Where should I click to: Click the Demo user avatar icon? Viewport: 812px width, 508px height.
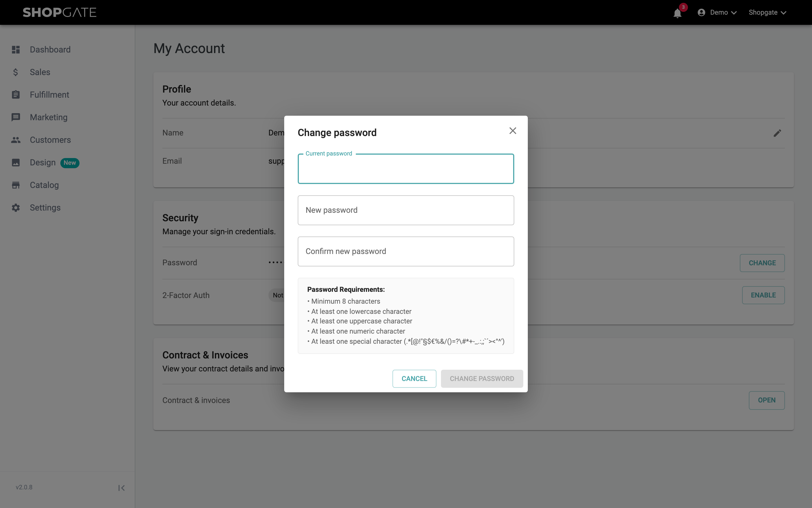point(701,12)
